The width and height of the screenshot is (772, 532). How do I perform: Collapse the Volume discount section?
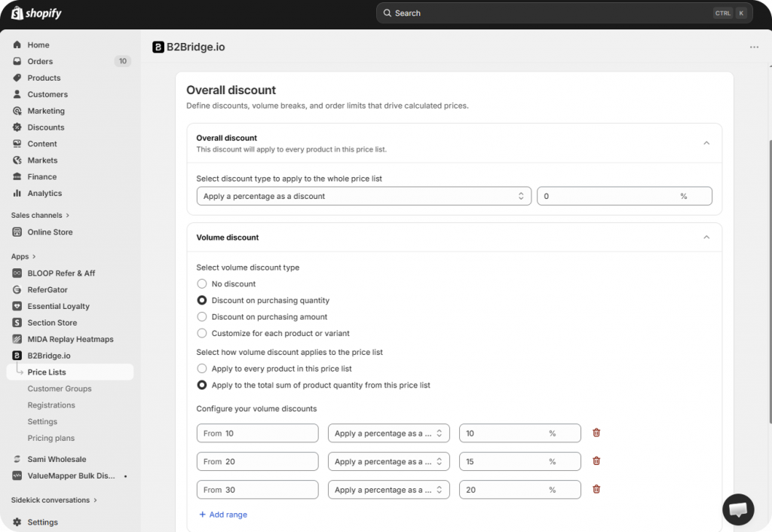(x=706, y=237)
